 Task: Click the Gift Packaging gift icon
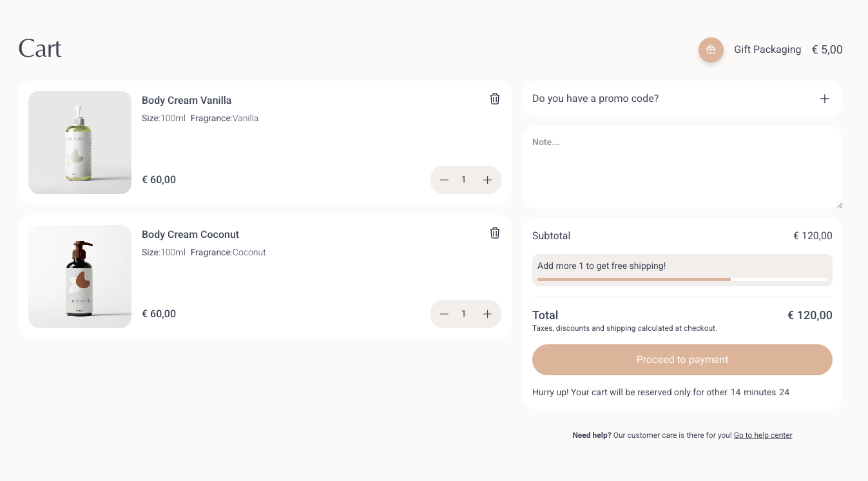[x=711, y=50]
